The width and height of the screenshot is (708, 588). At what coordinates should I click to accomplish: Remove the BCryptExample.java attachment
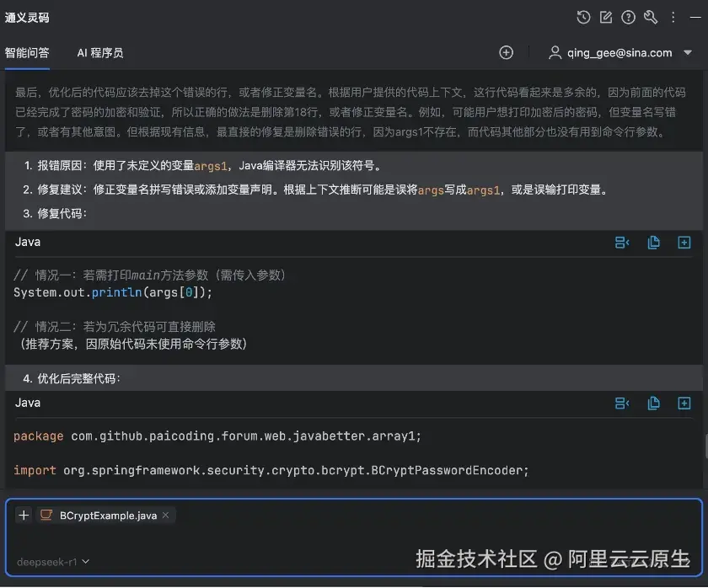click(166, 515)
